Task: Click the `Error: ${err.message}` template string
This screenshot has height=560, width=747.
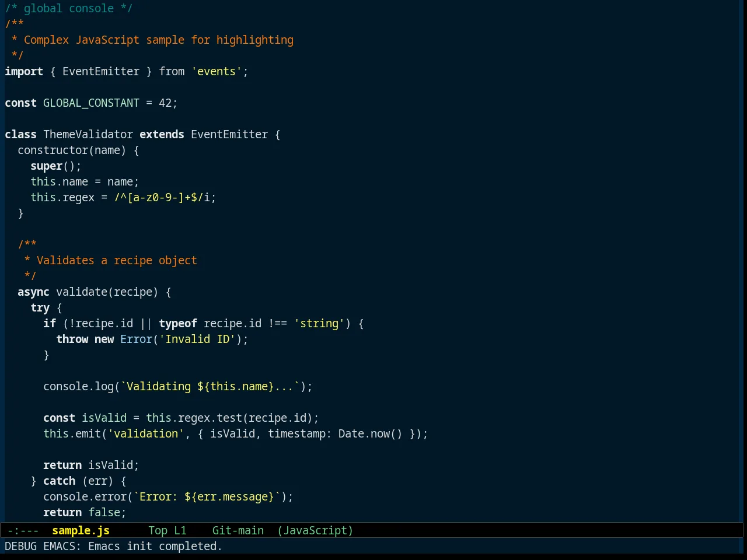Action: (x=207, y=496)
